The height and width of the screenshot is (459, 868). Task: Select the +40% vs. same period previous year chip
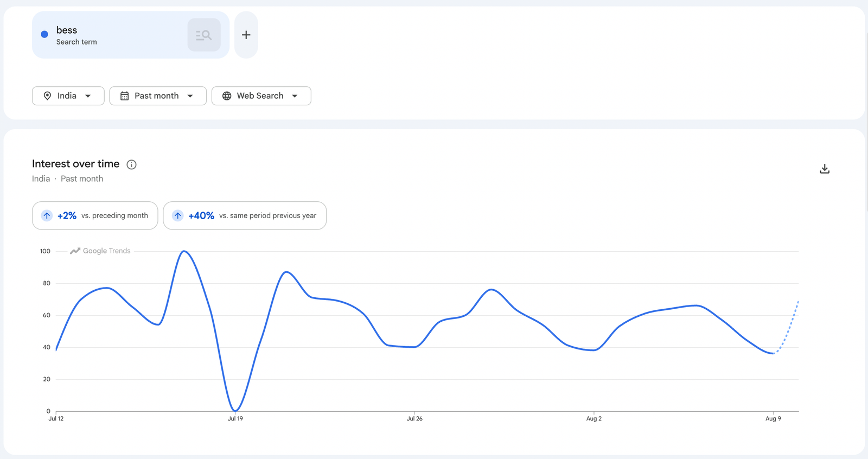pos(245,215)
